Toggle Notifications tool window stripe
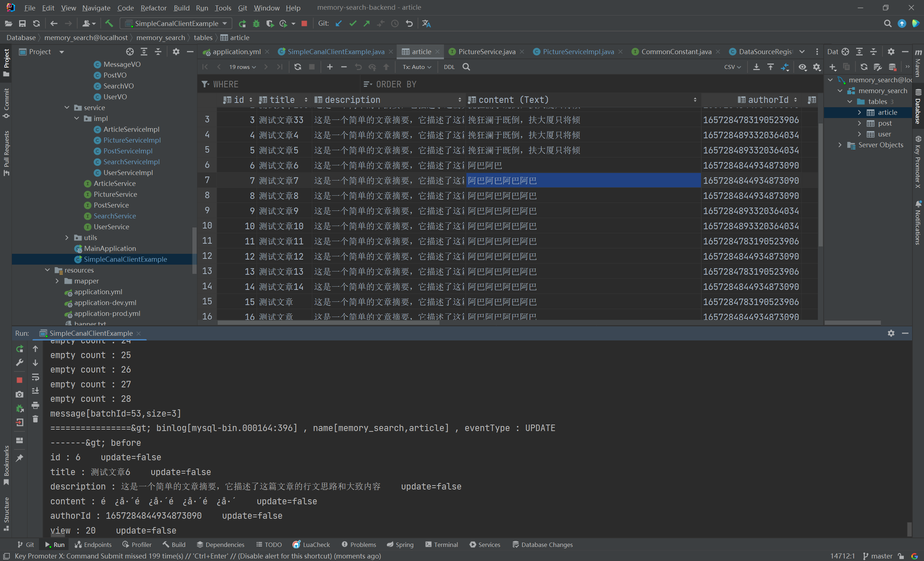Image resolution: width=924 pixels, height=561 pixels. click(x=918, y=223)
